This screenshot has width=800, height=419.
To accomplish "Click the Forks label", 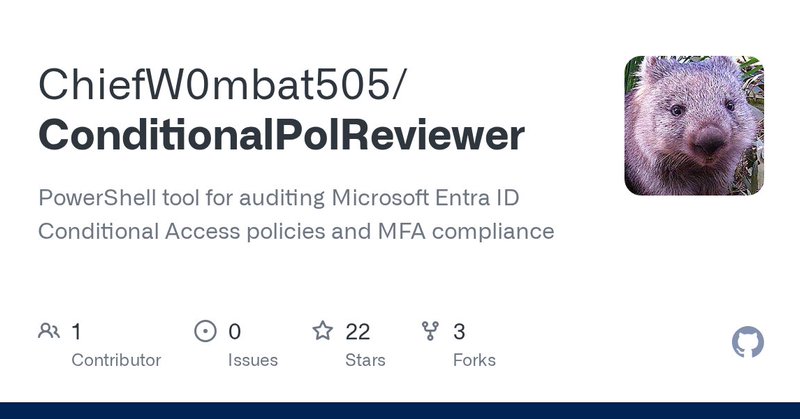I will 474,360.
